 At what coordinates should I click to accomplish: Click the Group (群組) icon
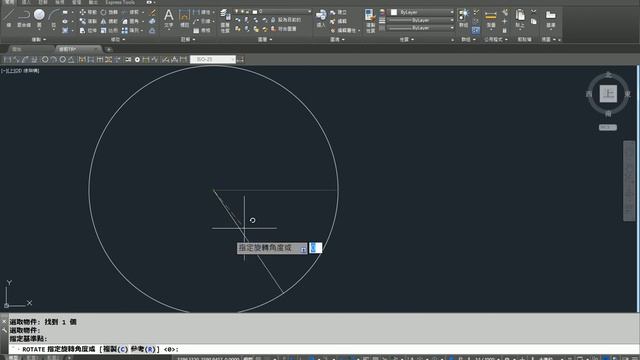click(x=464, y=18)
